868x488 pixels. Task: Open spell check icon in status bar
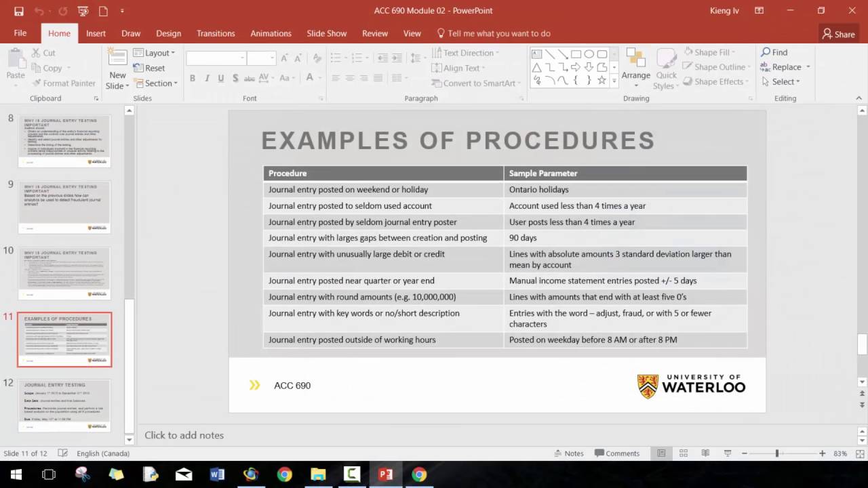(62, 453)
